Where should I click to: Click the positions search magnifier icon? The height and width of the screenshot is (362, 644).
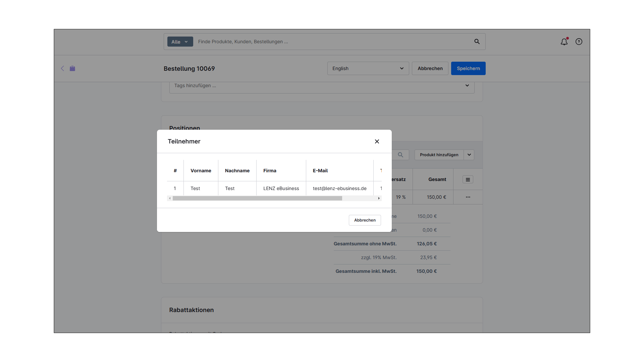coord(400,155)
